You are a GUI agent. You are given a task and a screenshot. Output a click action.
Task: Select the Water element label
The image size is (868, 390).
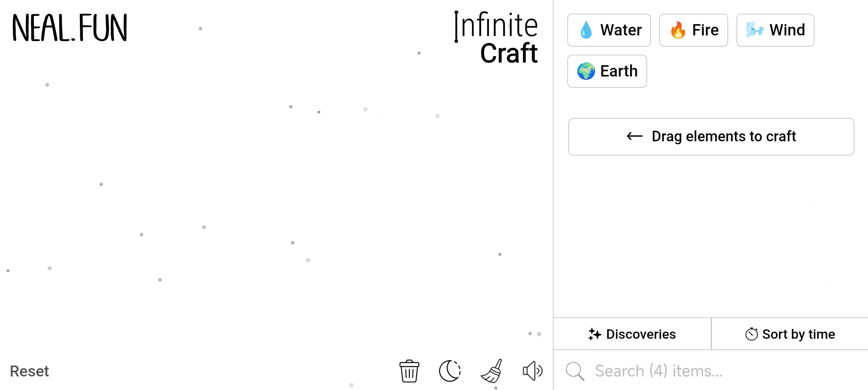(621, 30)
